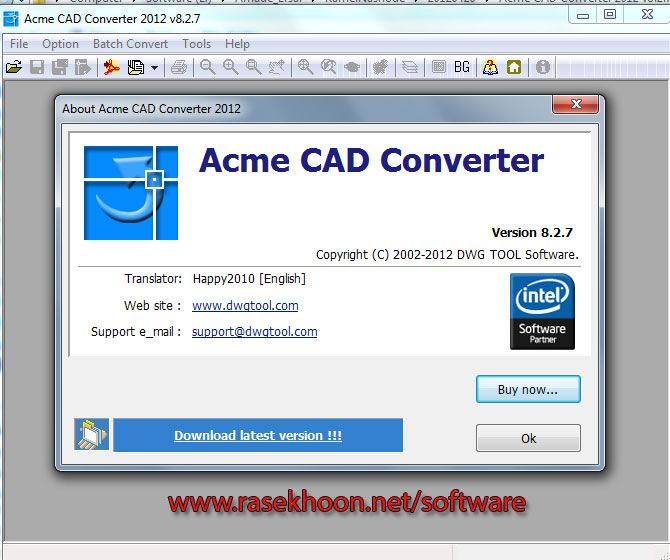Open the www.dwgtool.com link
The width and height of the screenshot is (670, 560).
point(245,305)
